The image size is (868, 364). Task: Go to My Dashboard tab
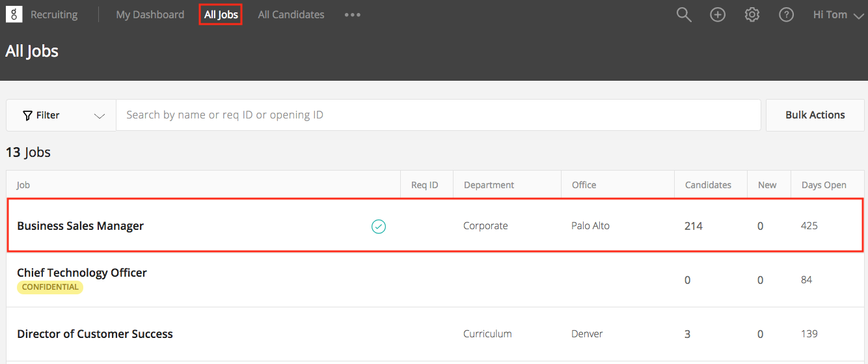[150, 14]
